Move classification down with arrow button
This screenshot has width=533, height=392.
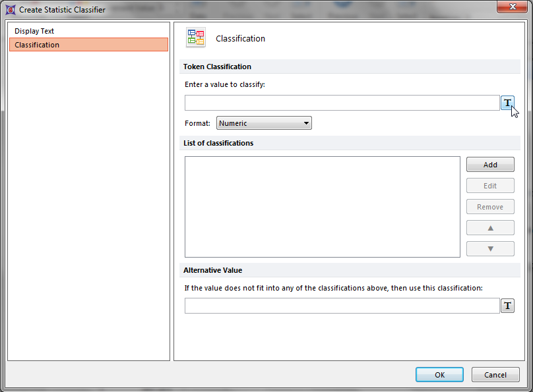point(490,249)
